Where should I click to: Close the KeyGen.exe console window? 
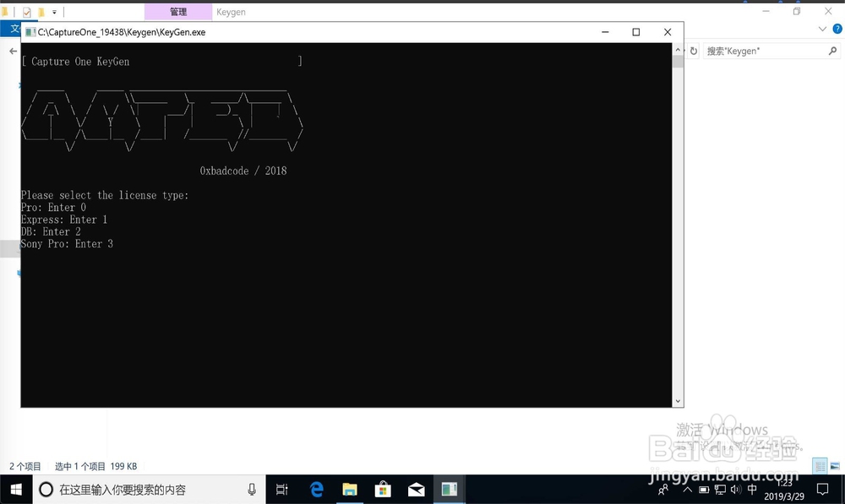(668, 32)
